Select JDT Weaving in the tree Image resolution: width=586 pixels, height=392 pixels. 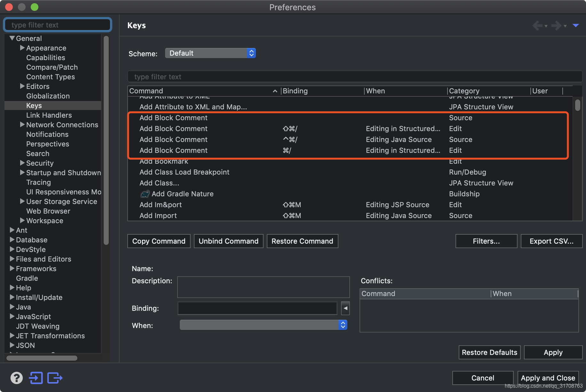tap(38, 326)
